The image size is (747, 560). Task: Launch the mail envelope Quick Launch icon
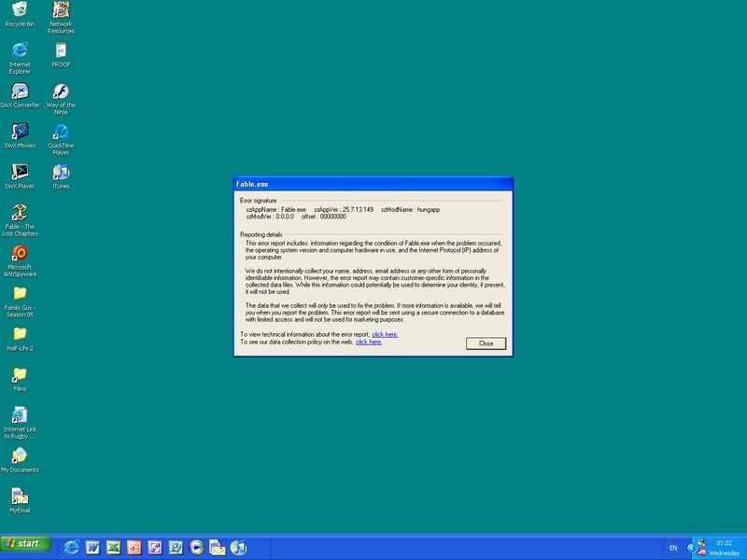pyautogui.click(x=218, y=547)
